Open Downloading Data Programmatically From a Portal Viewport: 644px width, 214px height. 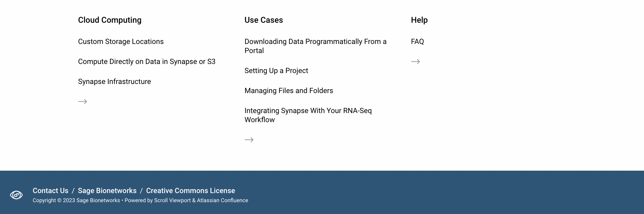coord(315,46)
